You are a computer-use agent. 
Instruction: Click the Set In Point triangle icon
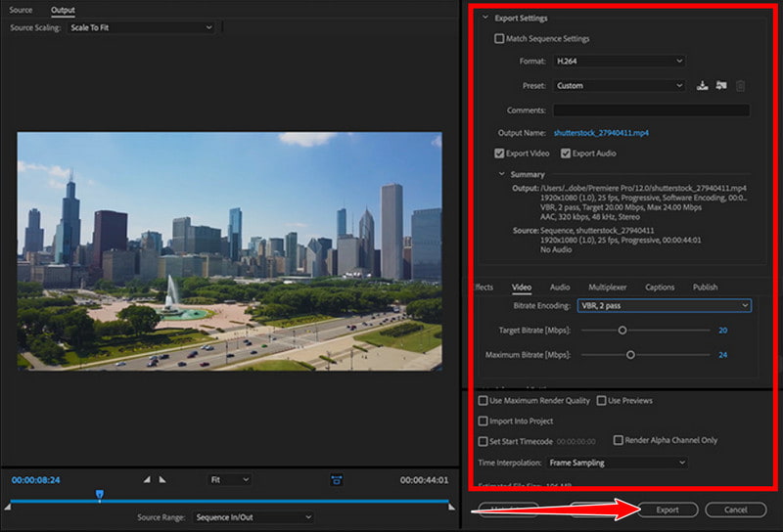pyautogui.click(x=147, y=479)
